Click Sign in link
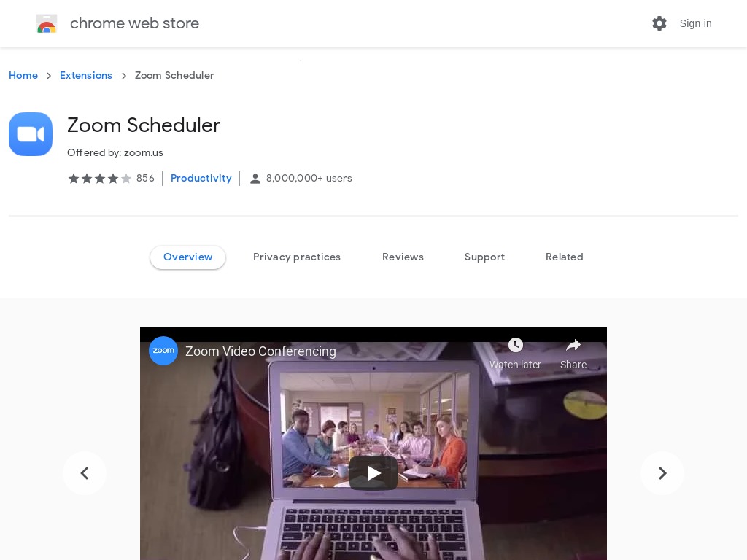 [695, 23]
